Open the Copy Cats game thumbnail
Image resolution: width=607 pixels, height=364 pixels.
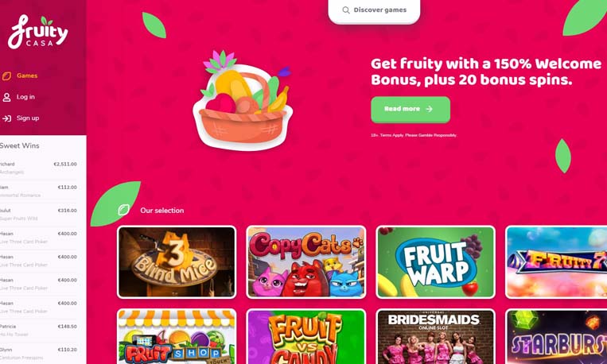pyautogui.click(x=305, y=262)
